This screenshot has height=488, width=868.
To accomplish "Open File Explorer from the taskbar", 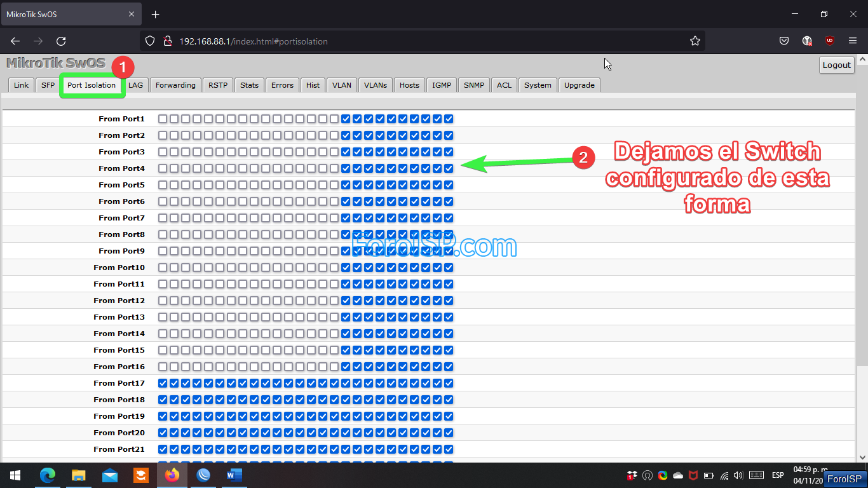I will pyautogui.click(x=79, y=475).
